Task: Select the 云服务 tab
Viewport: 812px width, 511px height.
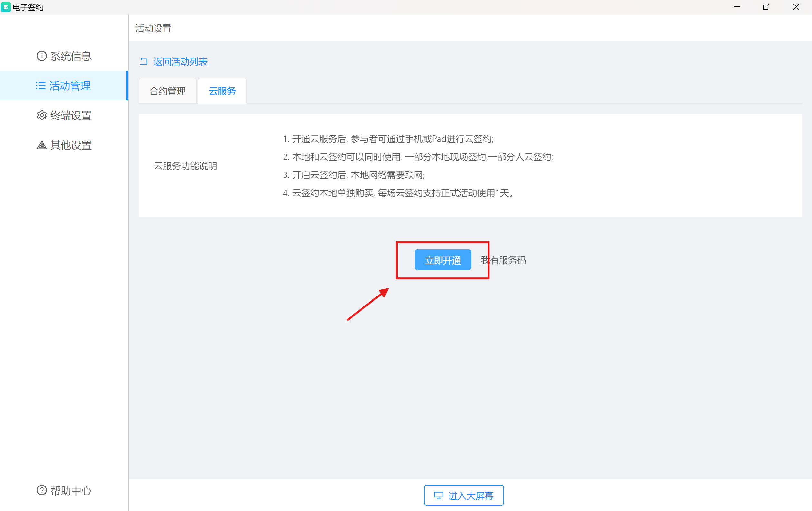Action: pyautogui.click(x=222, y=91)
